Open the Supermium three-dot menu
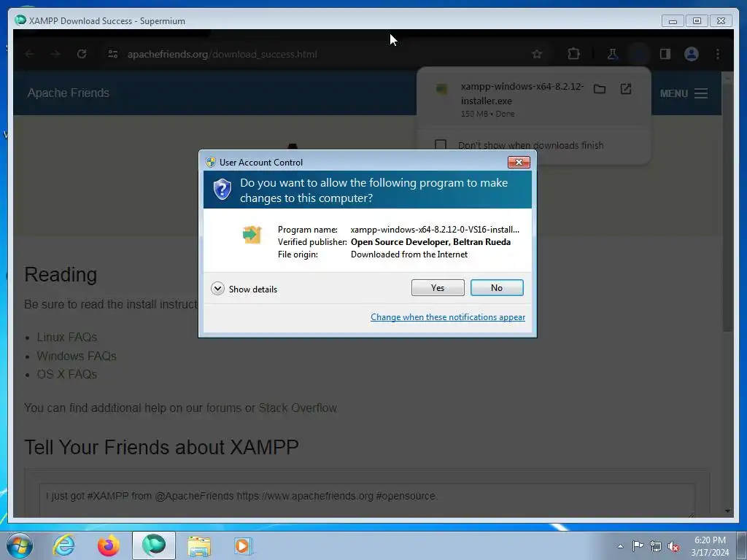 [718, 54]
